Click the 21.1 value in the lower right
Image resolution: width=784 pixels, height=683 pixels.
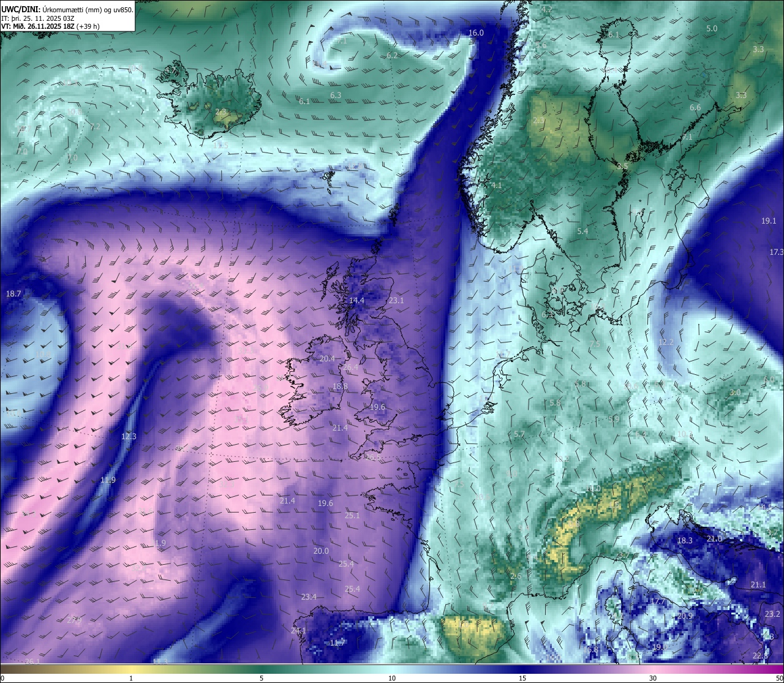click(758, 585)
